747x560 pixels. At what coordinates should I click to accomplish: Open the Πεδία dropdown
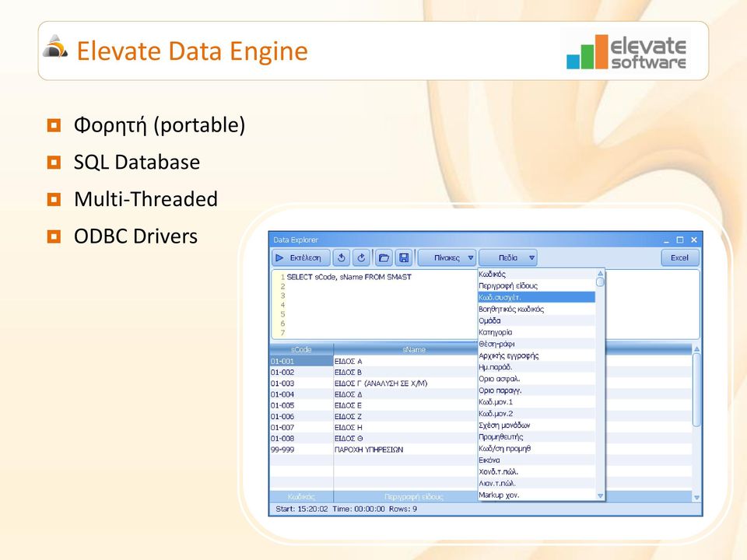[508, 257]
